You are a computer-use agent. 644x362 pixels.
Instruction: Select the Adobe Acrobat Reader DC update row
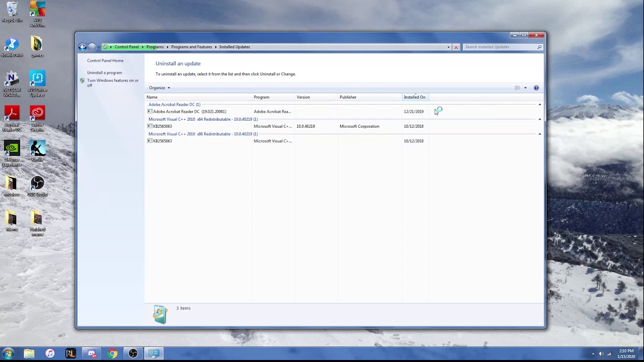click(x=189, y=112)
